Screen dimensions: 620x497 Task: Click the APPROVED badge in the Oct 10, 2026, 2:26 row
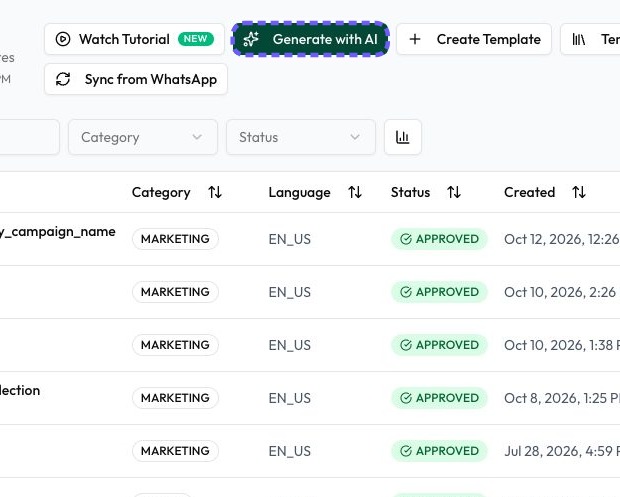point(439,292)
